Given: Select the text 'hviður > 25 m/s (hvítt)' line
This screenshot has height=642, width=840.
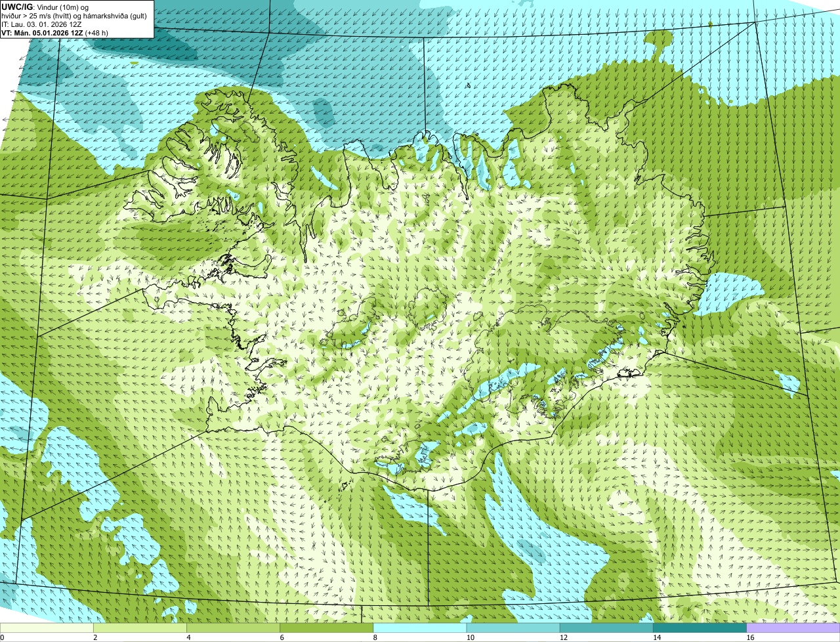Looking at the screenshot, I should [x=74, y=16].
